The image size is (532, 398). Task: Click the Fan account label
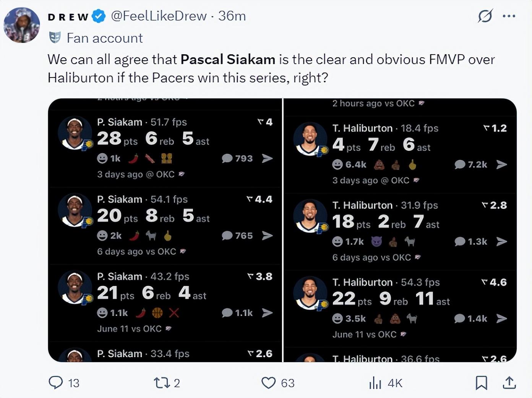(104, 38)
